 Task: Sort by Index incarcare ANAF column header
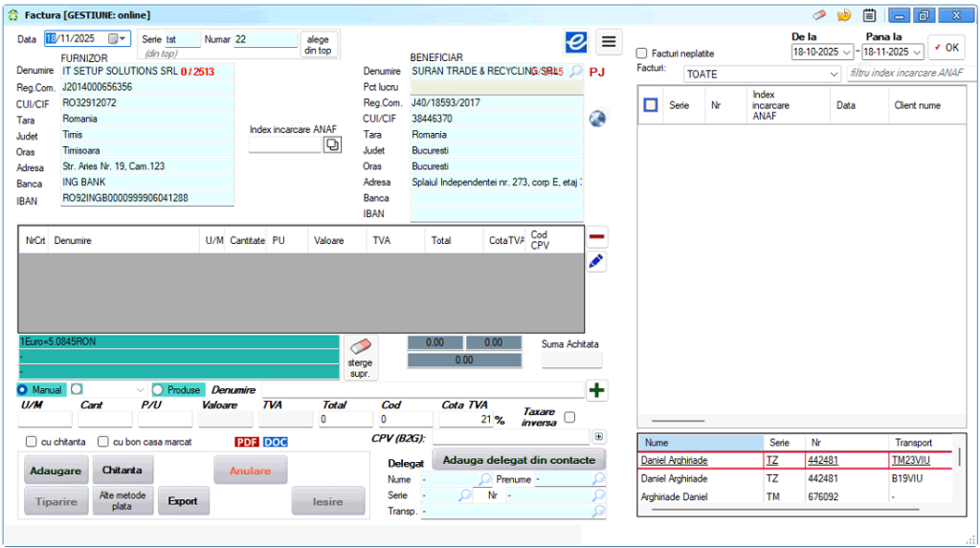(x=789, y=105)
